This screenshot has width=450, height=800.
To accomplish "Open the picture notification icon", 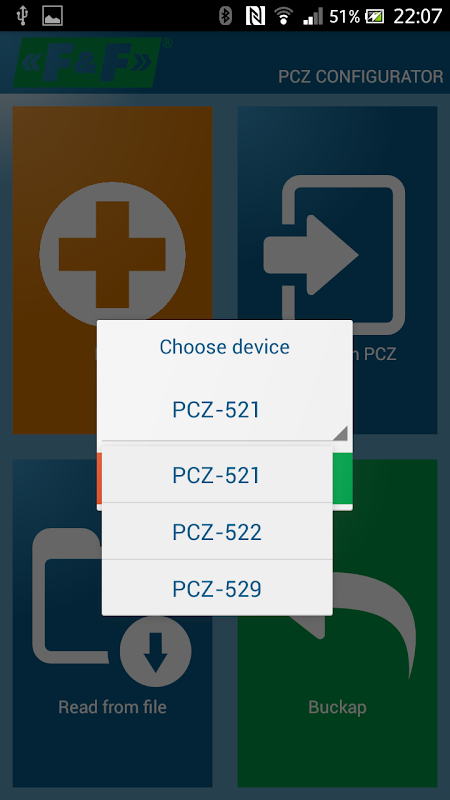I will click(x=52, y=16).
